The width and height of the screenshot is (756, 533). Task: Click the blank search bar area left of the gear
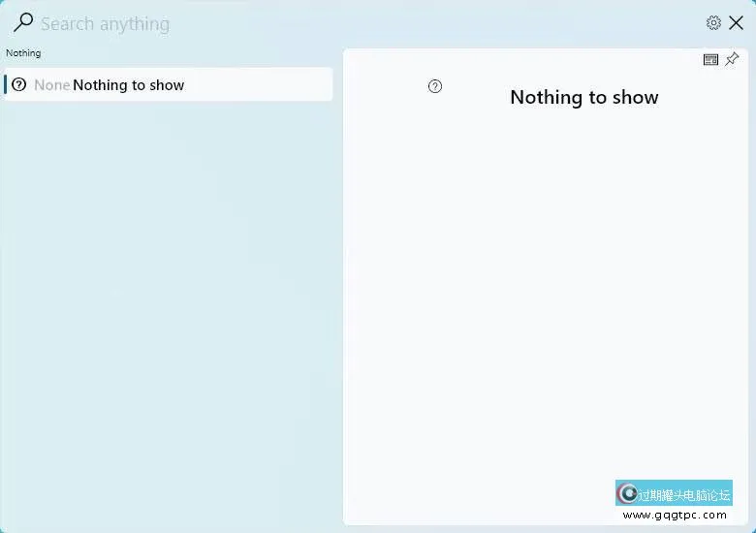coord(436,24)
